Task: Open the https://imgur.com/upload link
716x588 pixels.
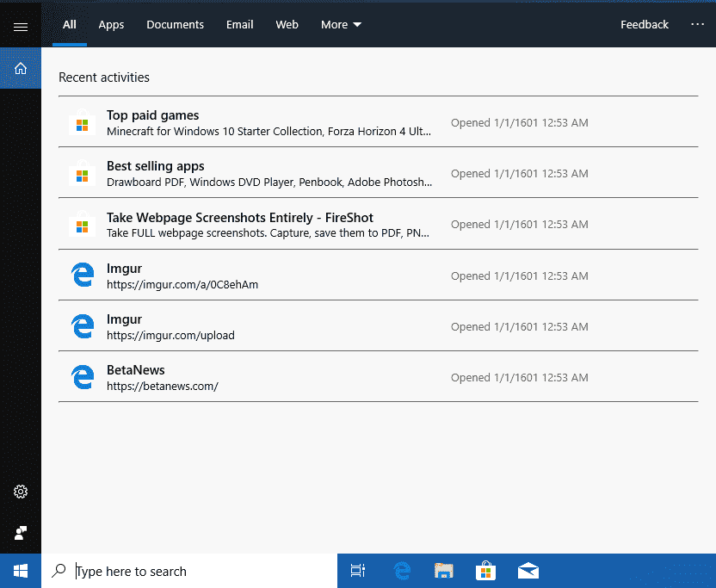Action: (170, 336)
